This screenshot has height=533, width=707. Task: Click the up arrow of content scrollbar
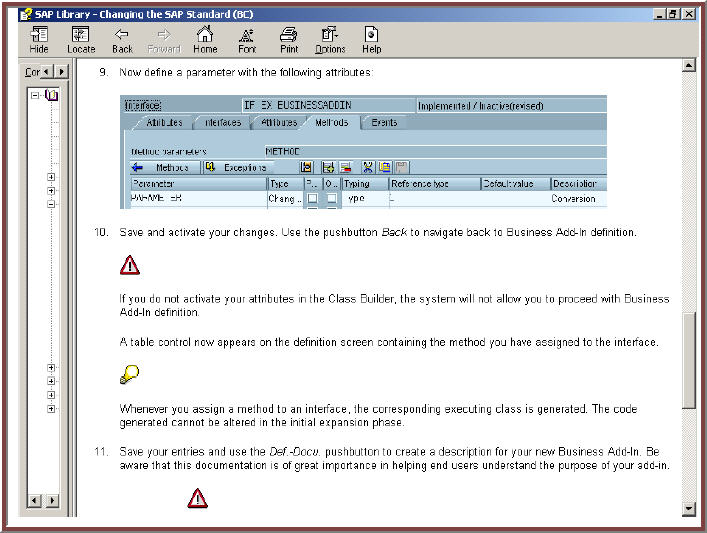689,66
